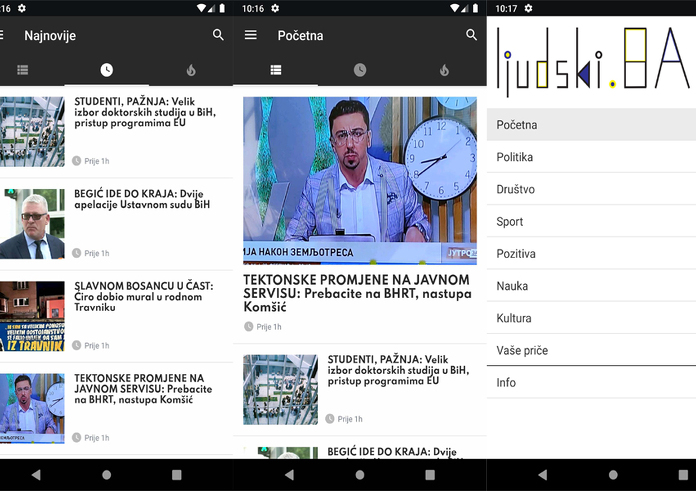Tap the search icon in Najnovije screen
The image size is (696, 491).
click(x=218, y=35)
